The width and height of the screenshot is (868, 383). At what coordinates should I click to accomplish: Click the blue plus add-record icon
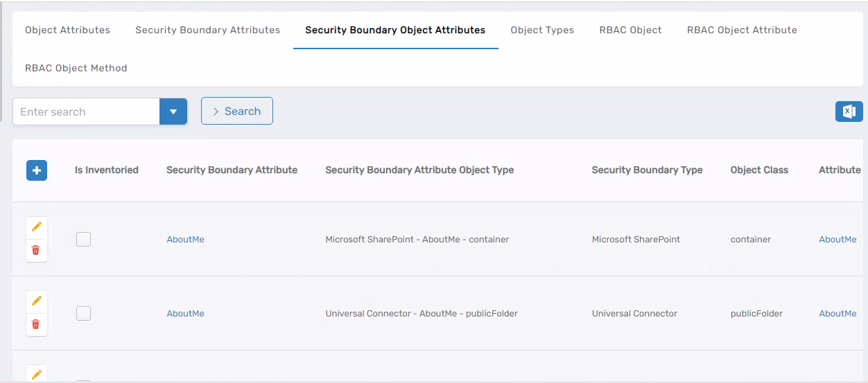37,170
